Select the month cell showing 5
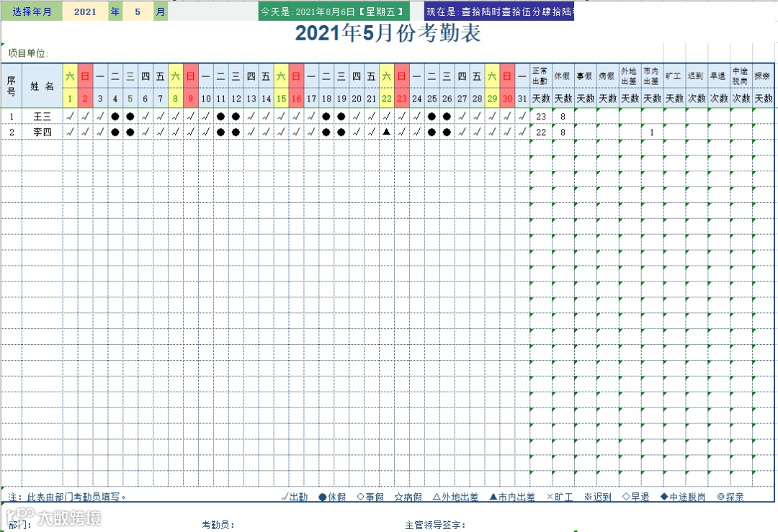The height and width of the screenshot is (532, 778). coord(138,12)
